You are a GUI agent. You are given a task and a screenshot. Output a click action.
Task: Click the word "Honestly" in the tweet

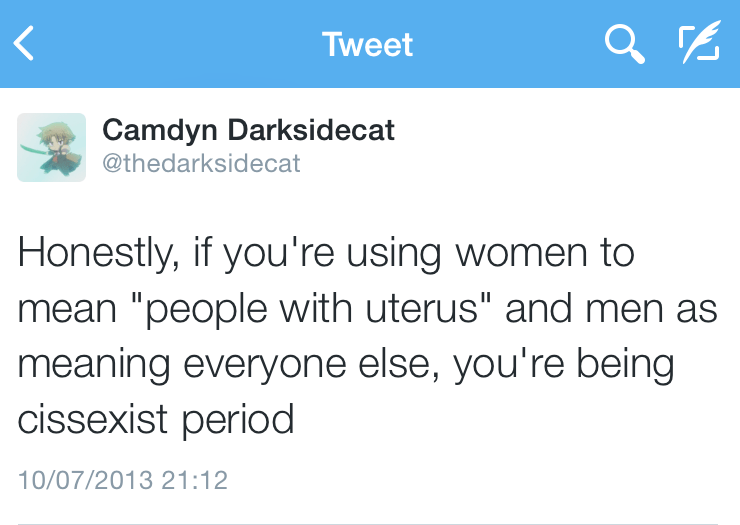pyautogui.click(x=92, y=253)
